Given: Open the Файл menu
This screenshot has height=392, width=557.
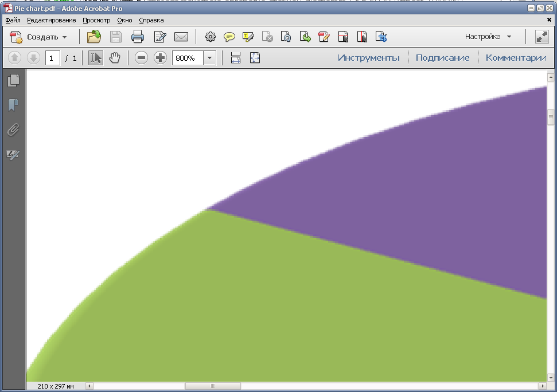Looking at the screenshot, I should point(13,20).
